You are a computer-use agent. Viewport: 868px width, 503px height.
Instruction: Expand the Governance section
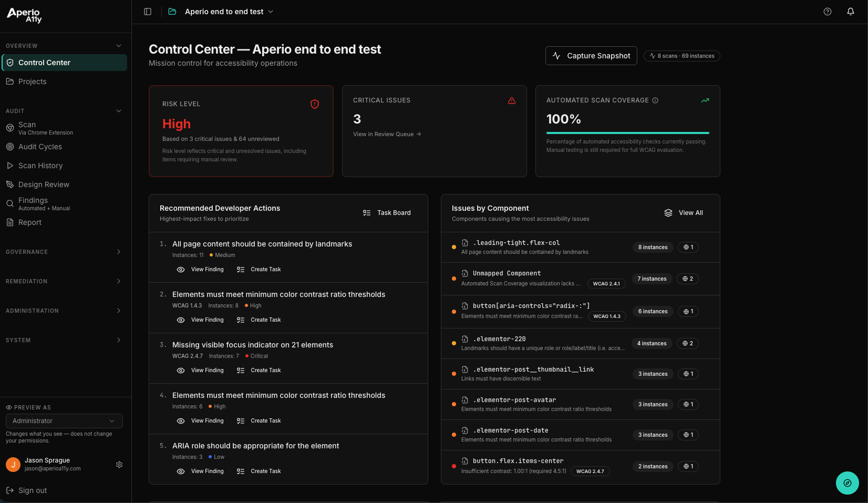[x=119, y=252]
